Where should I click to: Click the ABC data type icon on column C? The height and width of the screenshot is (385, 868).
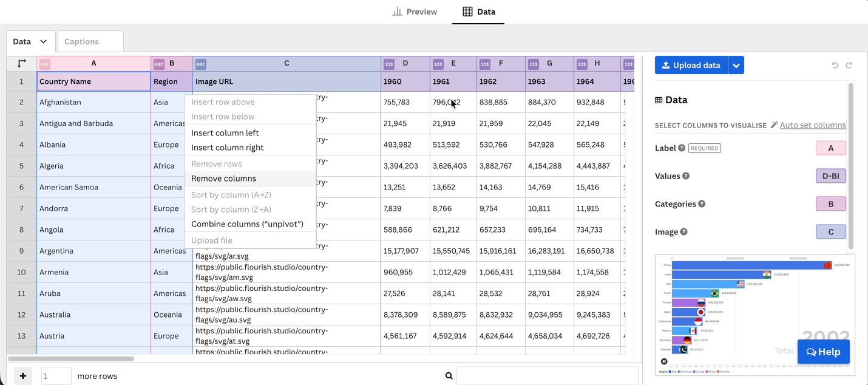click(201, 64)
